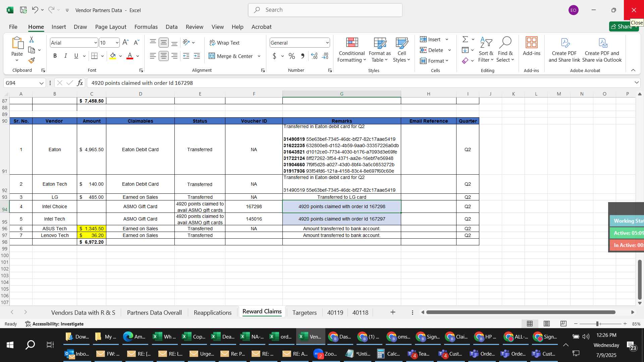Apply the Borders icon
The height and width of the screenshot is (362, 644).
pos(95,56)
